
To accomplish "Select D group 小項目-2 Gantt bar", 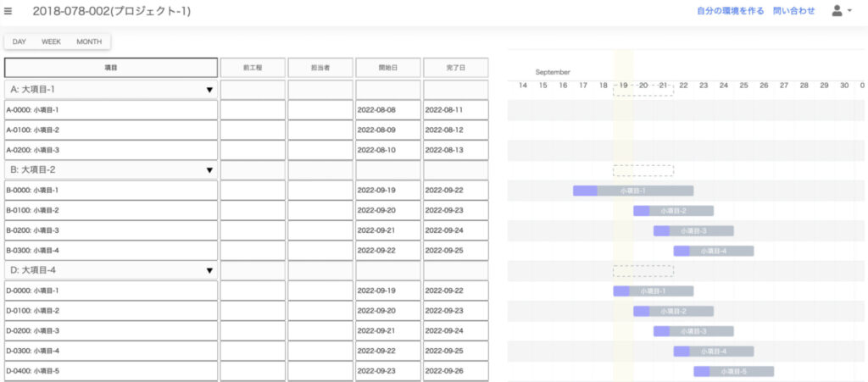I will (x=673, y=311).
